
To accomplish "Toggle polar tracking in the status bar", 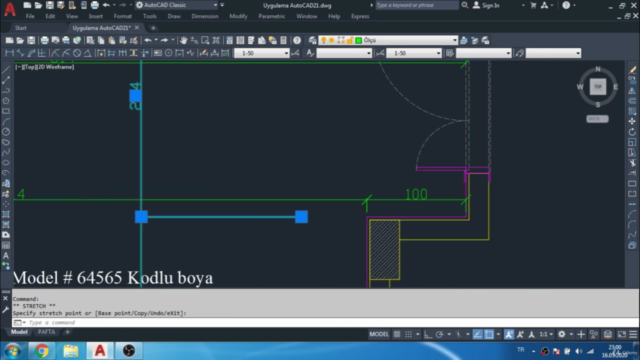I will pos(440,334).
